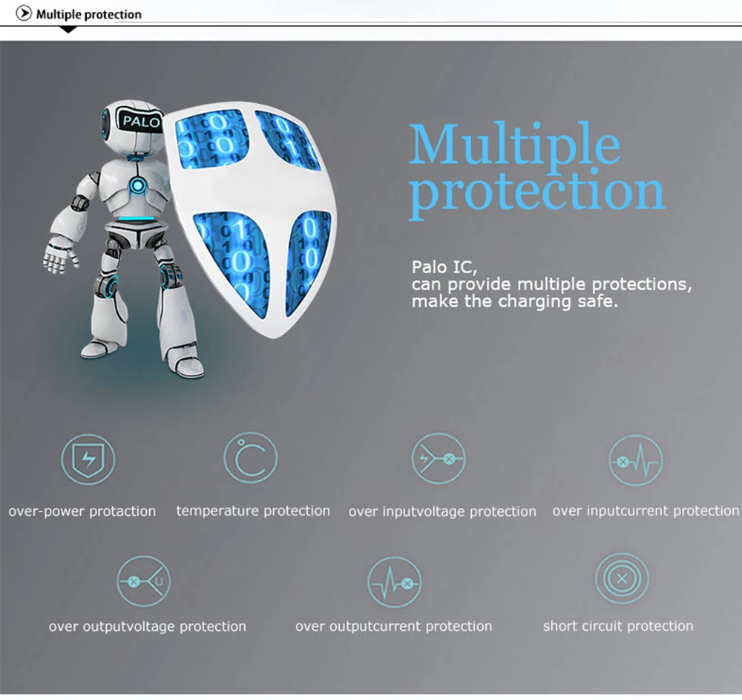Select the Multiple protection section tab
The width and height of the screenshot is (742, 700).
tap(88, 15)
